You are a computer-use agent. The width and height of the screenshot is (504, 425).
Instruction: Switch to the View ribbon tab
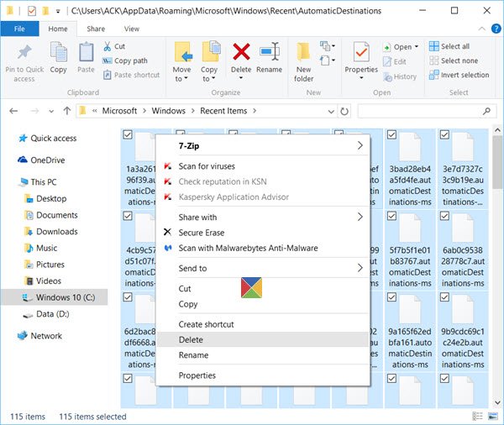pyautogui.click(x=132, y=29)
